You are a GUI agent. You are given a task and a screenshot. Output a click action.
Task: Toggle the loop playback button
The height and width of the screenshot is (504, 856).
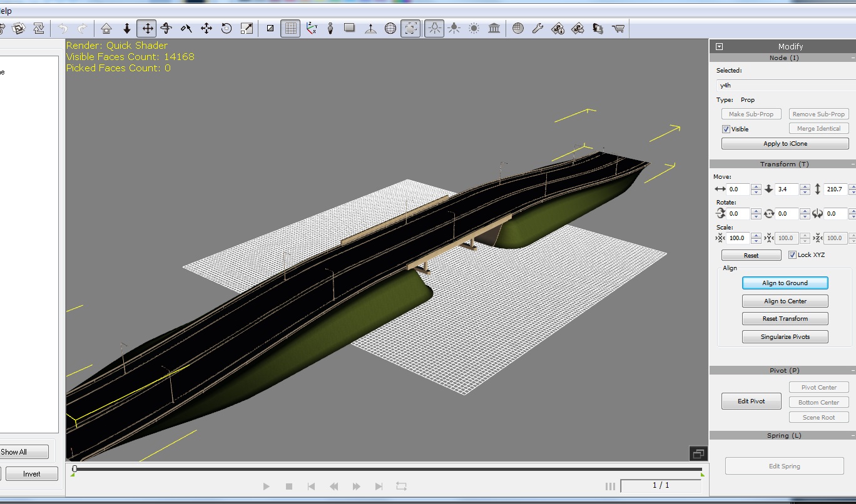tap(401, 486)
